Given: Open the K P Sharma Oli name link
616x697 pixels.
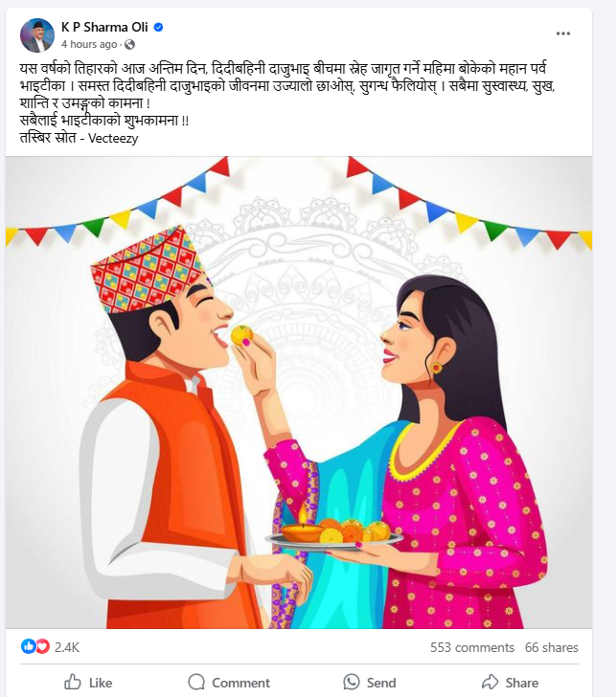Looking at the screenshot, I should pyautogui.click(x=104, y=27).
